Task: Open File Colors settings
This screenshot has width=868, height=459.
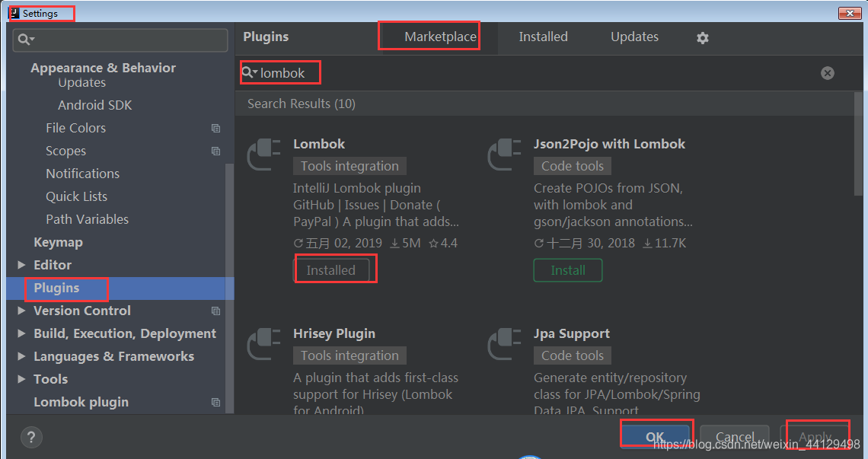Action: point(75,128)
